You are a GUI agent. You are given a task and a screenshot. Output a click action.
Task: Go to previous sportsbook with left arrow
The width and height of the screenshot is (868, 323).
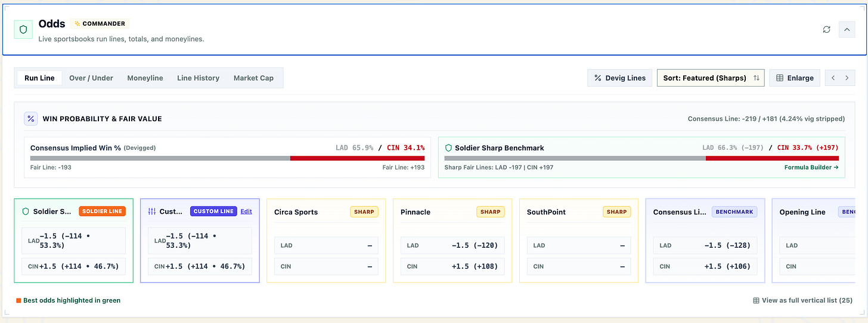(833, 78)
